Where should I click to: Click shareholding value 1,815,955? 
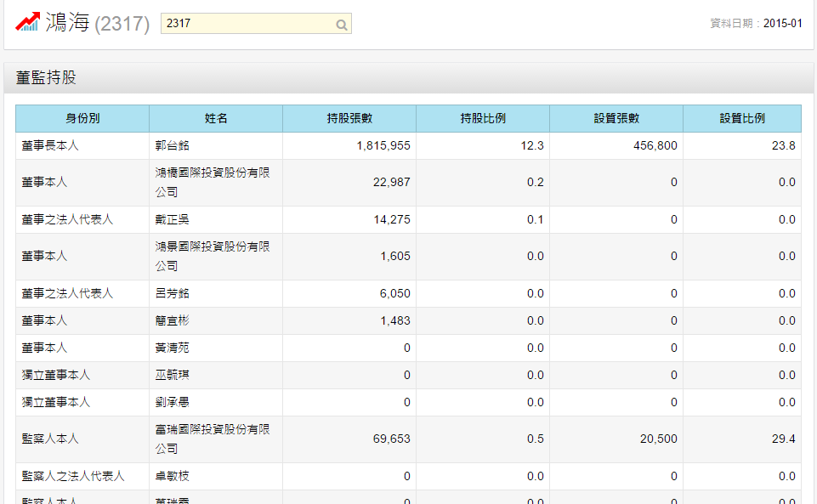point(383,146)
